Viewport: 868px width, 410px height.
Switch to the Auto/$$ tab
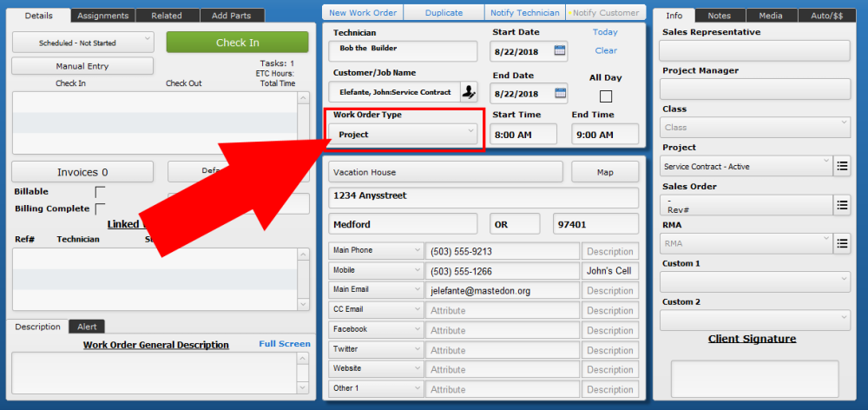827,16
